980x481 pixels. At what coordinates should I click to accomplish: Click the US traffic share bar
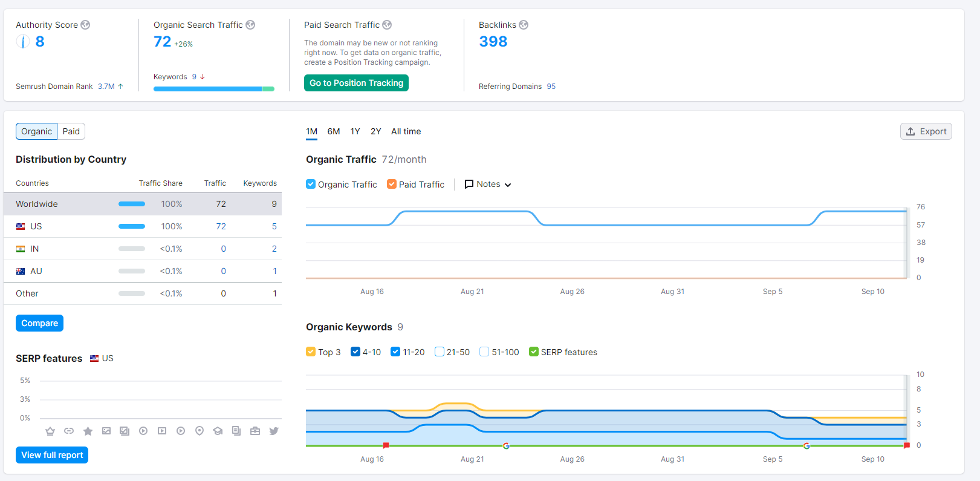[132, 226]
